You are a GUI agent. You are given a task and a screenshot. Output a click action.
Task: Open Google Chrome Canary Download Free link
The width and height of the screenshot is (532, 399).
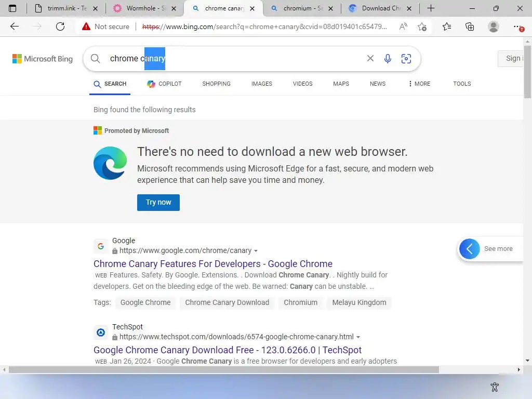click(x=228, y=350)
